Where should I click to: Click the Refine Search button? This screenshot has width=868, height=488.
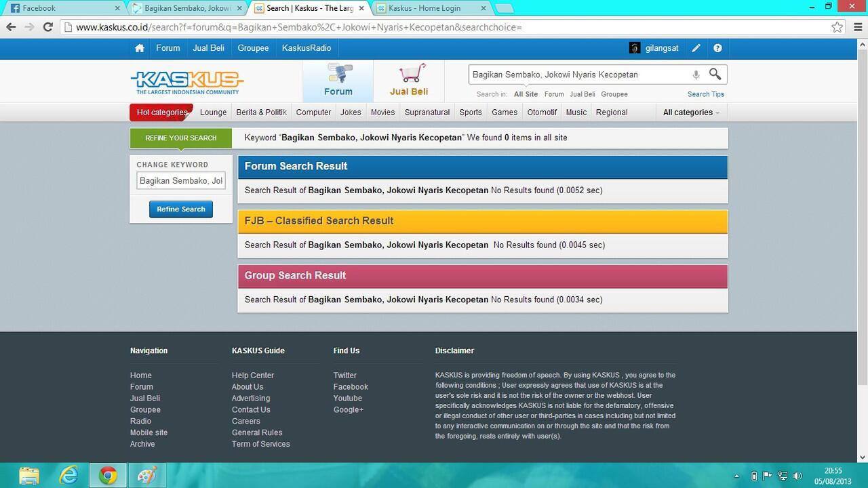tap(181, 209)
